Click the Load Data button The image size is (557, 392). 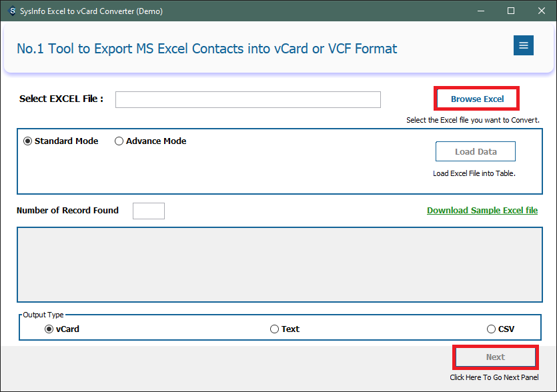(x=476, y=151)
